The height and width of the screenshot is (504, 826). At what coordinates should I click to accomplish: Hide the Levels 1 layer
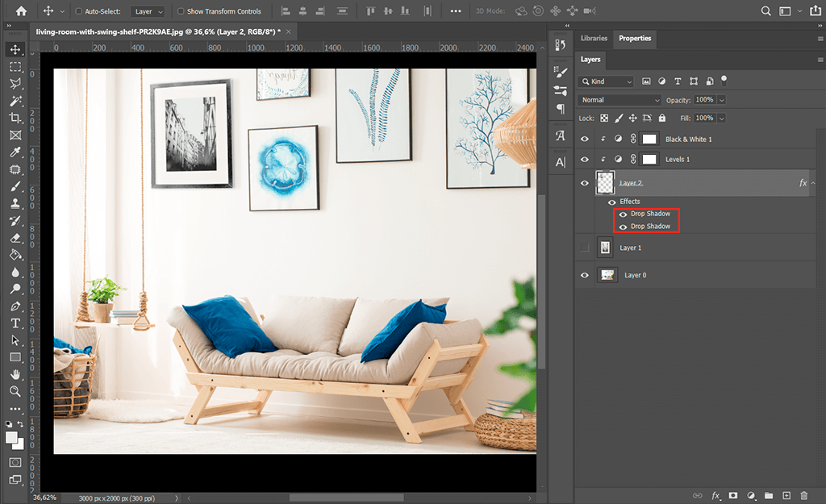(x=585, y=159)
